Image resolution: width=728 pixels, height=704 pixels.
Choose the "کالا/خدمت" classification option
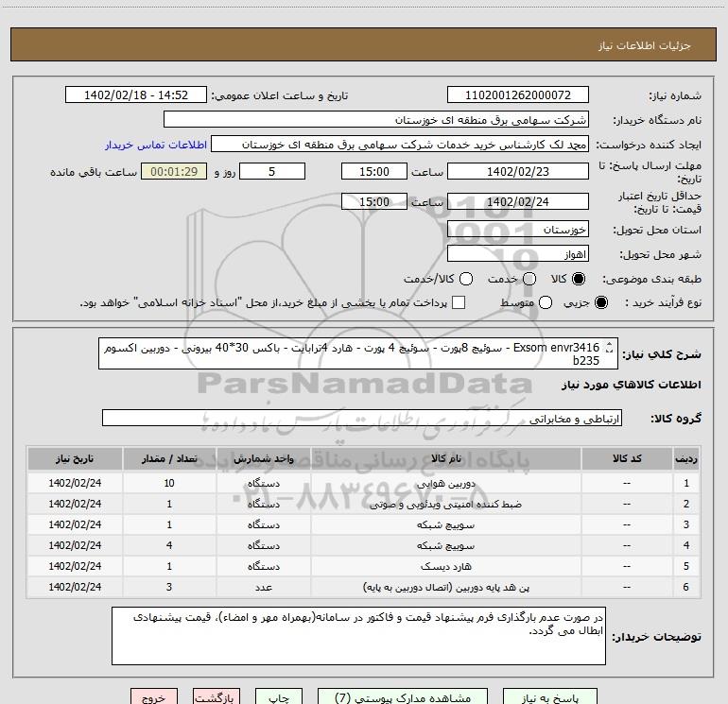(464, 280)
